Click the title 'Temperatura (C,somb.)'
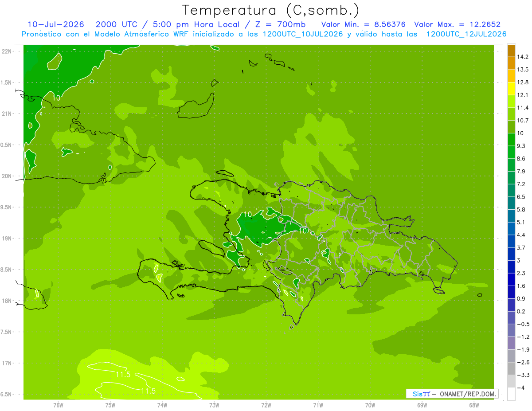 click(270, 10)
